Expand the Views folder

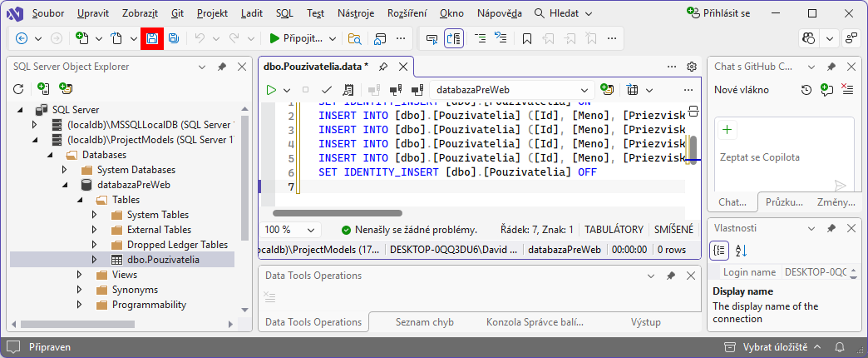pyautogui.click(x=79, y=274)
